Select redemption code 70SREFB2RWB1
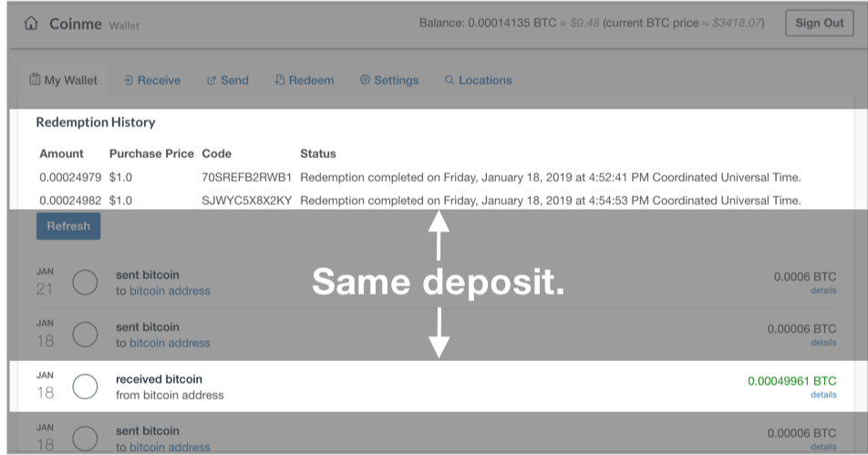Screen dimensions: 868x455 [246, 178]
